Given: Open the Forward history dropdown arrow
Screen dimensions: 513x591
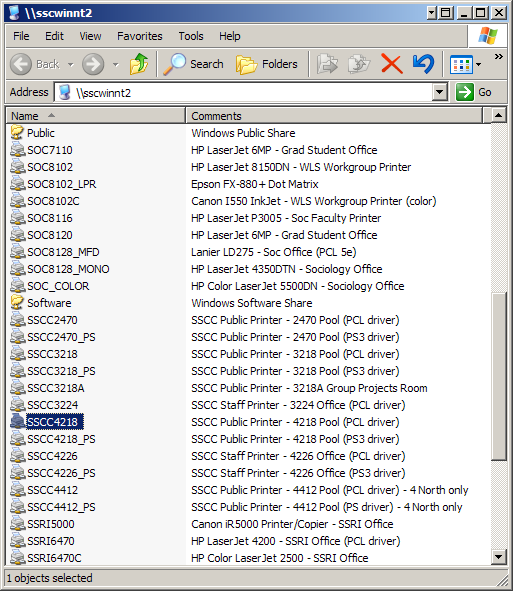Looking at the screenshot, I should (116, 64).
